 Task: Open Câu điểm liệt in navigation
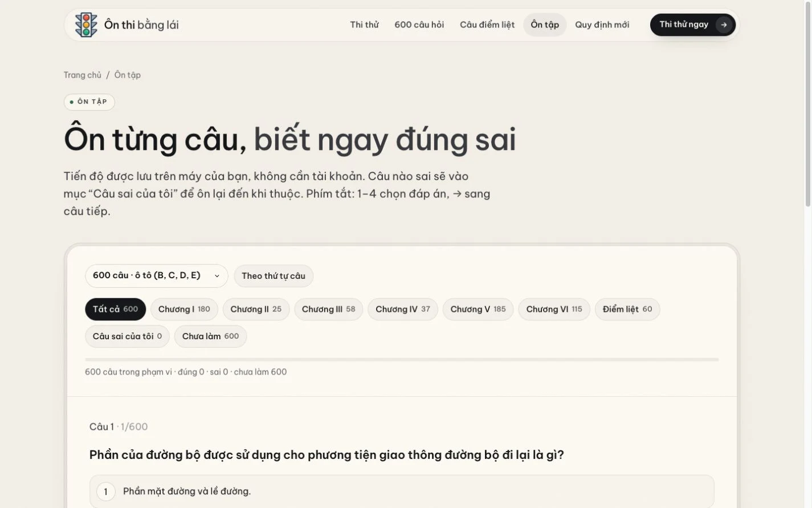[x=487, y=25]
